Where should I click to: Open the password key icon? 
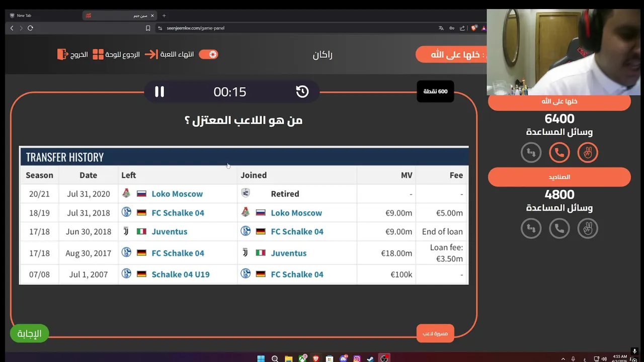coord(452,28)
